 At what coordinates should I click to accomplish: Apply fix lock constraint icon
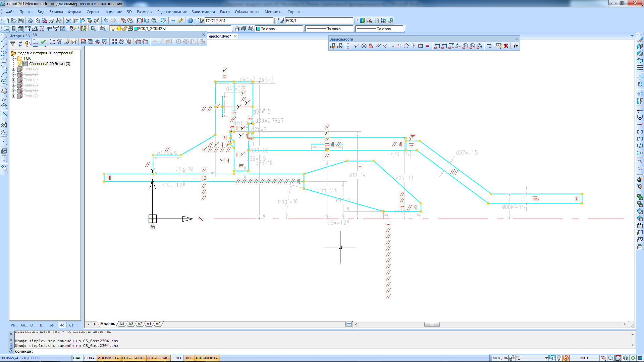(371, 46)
